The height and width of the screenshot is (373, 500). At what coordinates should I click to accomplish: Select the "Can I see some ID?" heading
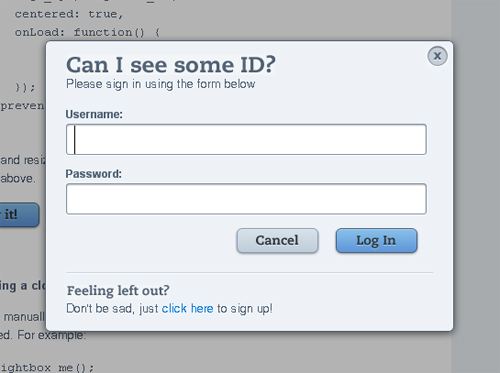tap(171, 65)
